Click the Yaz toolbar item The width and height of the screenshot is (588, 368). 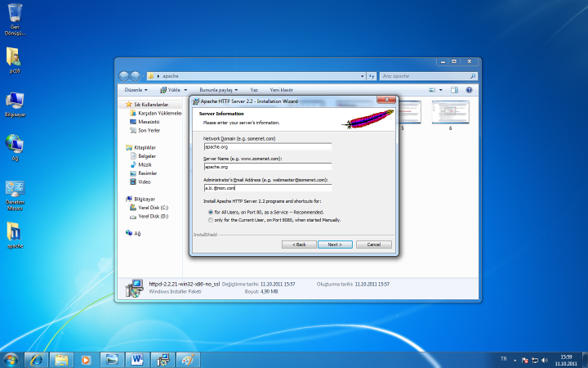pos(254,89)
